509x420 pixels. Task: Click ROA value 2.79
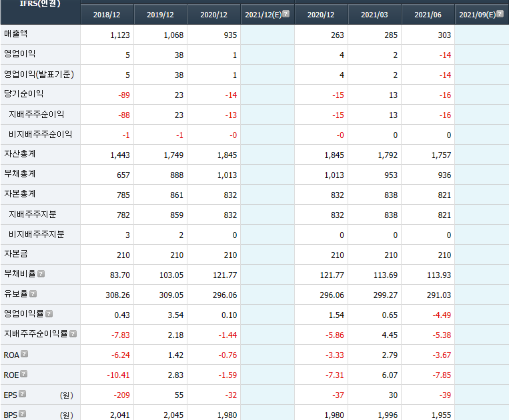coord(390,355)
